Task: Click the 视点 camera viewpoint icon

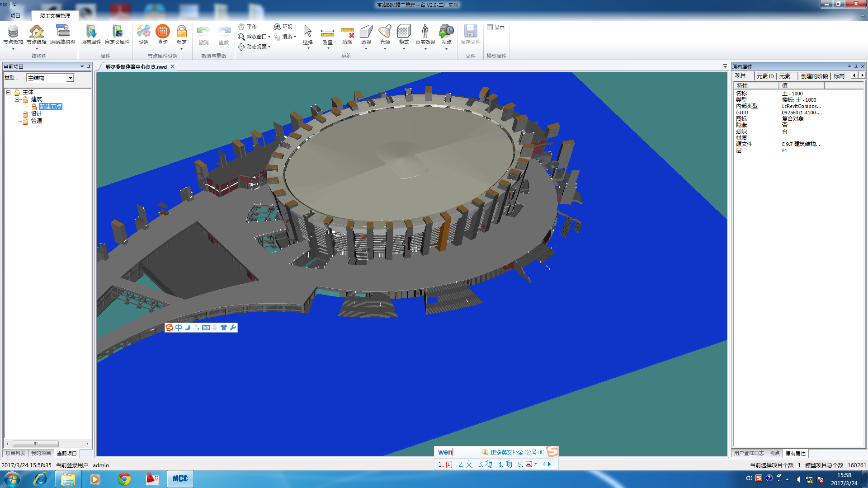Action: pos(447,31)
